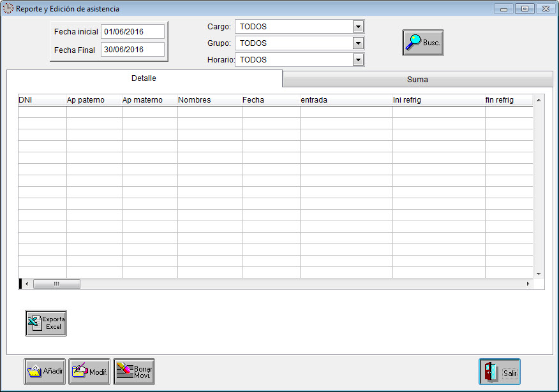Click the Fecha inicial date field
This screenshot has height=392, width=559.
coord(132,32)
